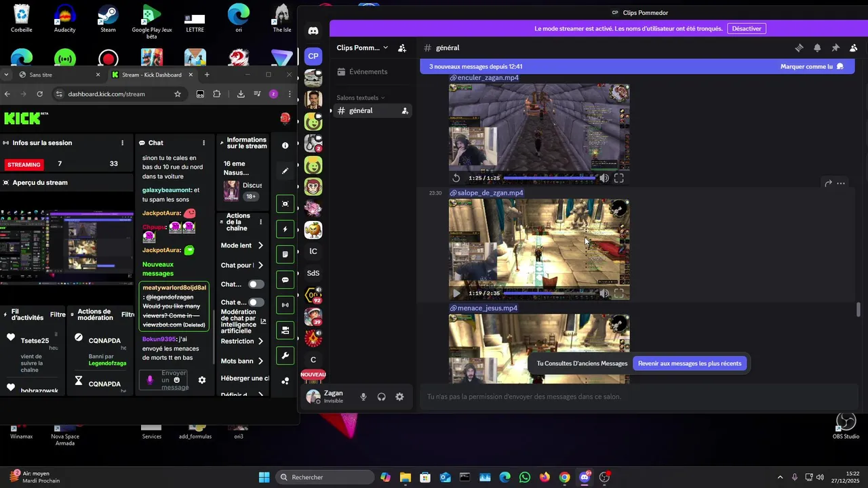Open notification settings bell in Discord header

[x=817, y=48]
